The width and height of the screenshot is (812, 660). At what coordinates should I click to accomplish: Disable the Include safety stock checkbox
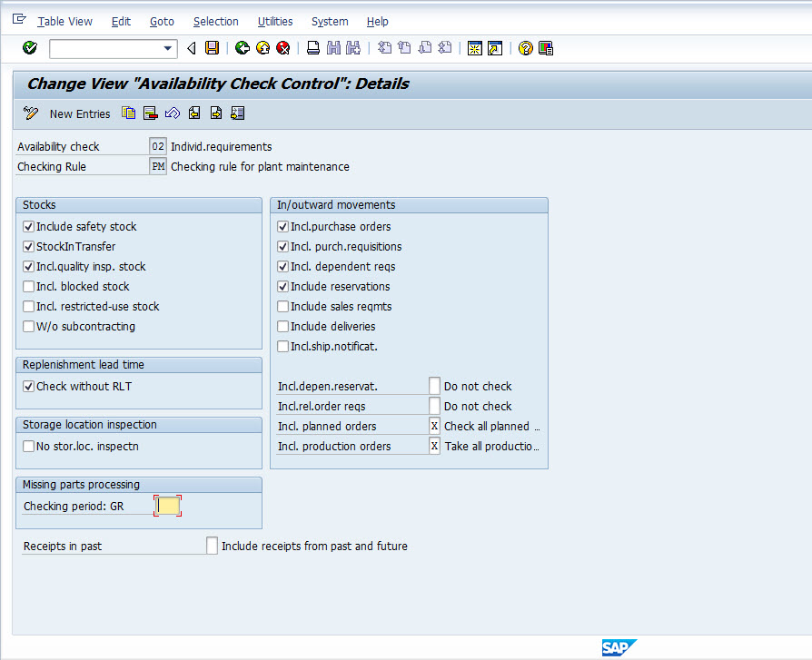coord(30,227)
